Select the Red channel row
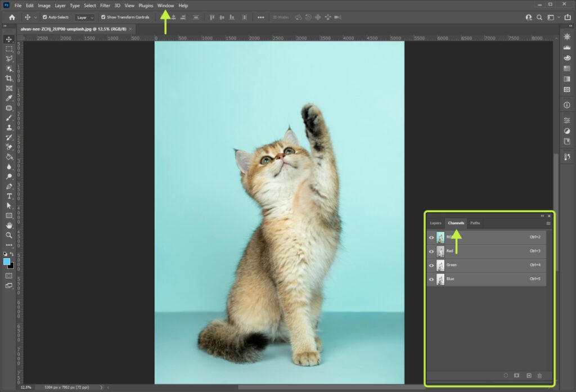Screen dimensions: 576x392 [487, 251]
